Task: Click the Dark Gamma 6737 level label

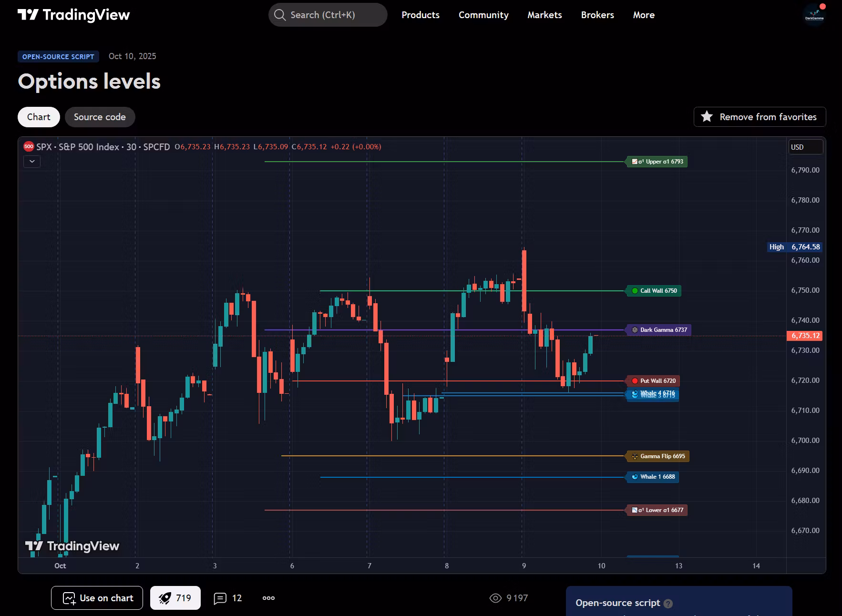Action: 658,330
